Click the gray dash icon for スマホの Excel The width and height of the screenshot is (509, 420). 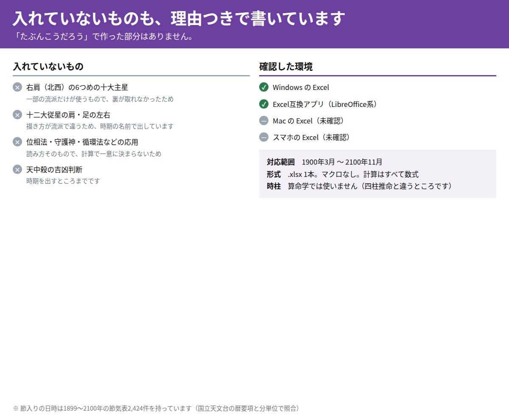(264, 137)
